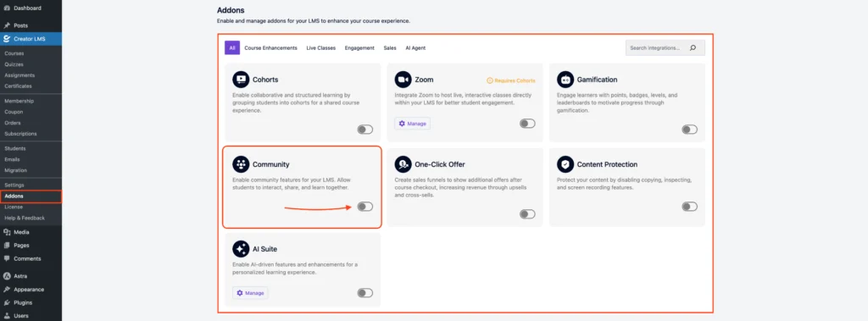Turn on the AI Suite toggle

pyautogui.click(x=365, y=293)
